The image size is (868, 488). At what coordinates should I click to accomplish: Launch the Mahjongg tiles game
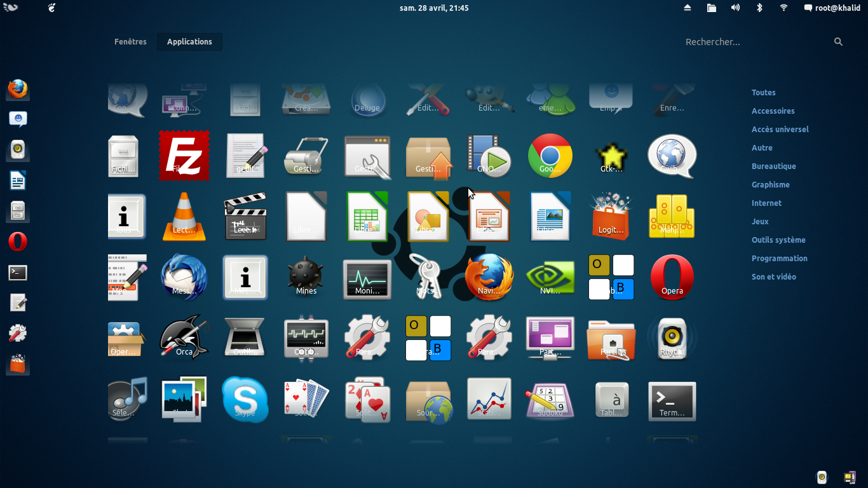click(672, 217)
